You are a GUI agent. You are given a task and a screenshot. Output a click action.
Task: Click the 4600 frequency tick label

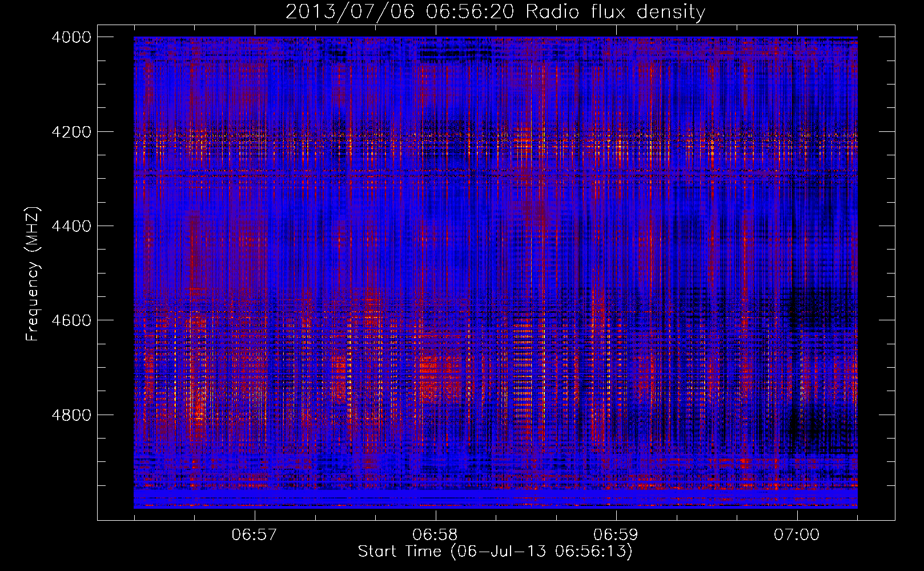click(x=71, y=320)
